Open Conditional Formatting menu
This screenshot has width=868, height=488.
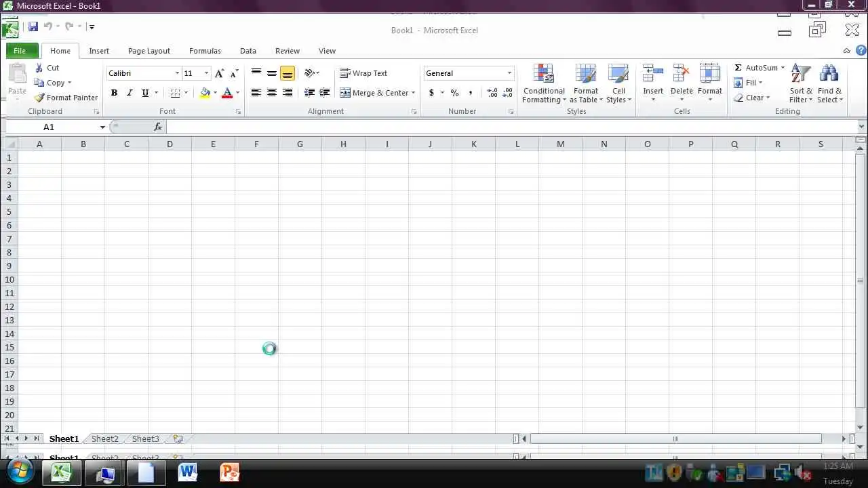click(x=544, y=83)
